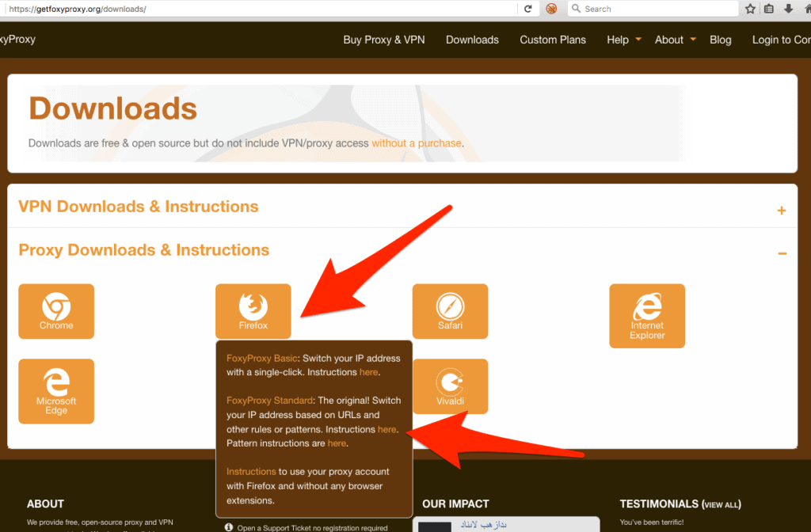Open FoxyProxy Standard instructions 'here' link
Viewport: 811px width, 532px height.
pos(386,430)
